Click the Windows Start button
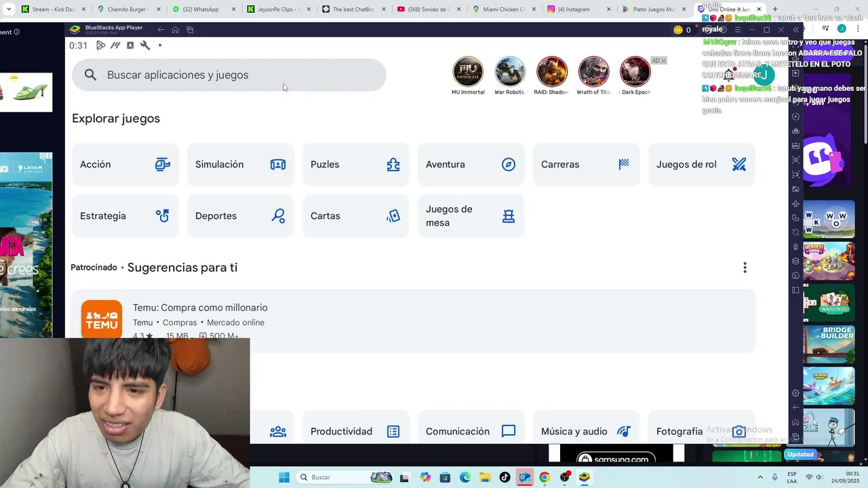 284,477
